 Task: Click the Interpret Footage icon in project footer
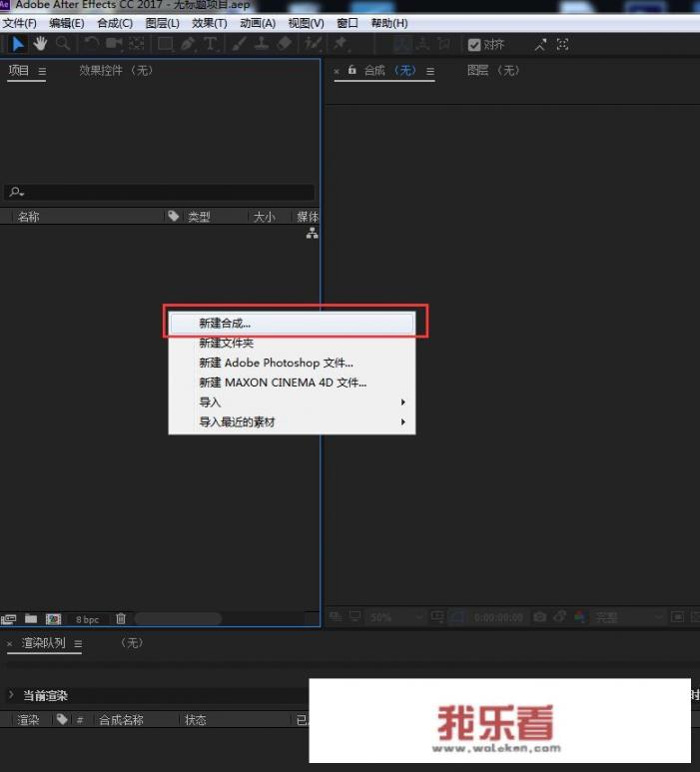(x=8, y=619)
